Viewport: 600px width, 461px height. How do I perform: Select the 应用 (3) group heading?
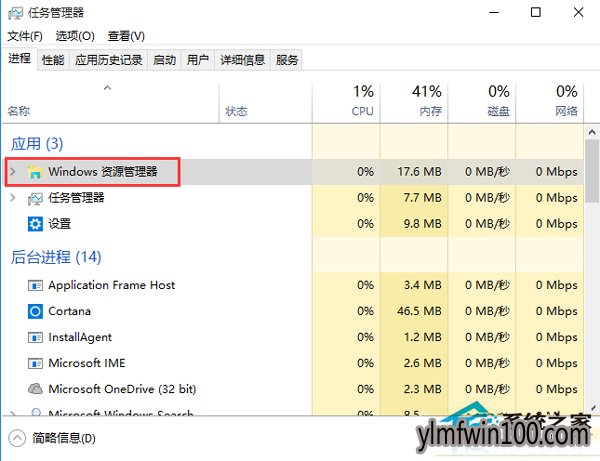pyautogui.click(x=37, y=144)
